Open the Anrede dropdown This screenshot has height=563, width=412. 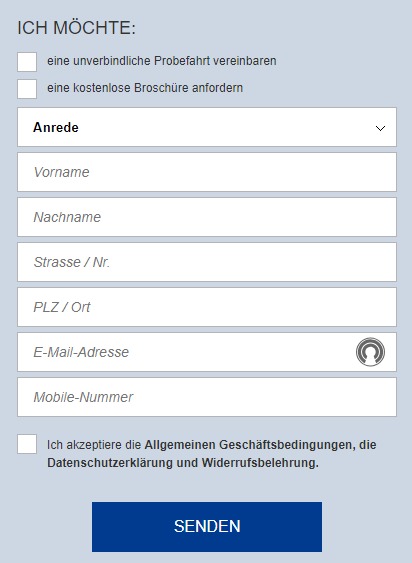point(207,127)
